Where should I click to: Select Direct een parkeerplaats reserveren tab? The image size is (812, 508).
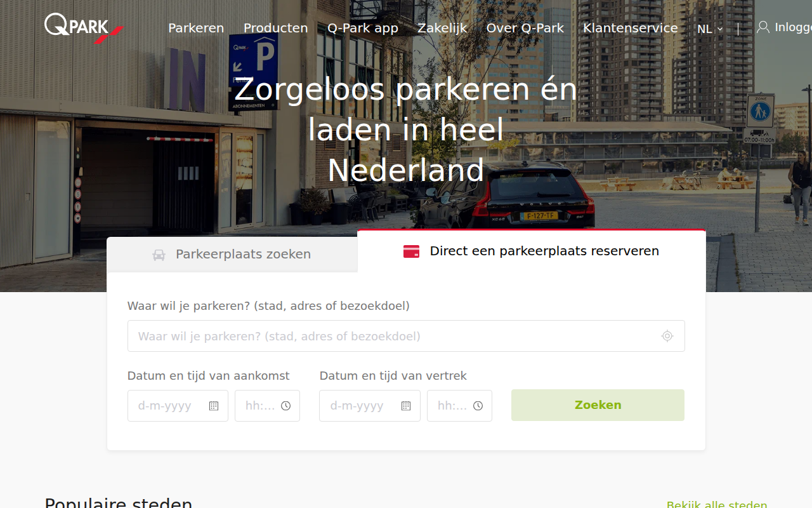(x=532, y=251)
